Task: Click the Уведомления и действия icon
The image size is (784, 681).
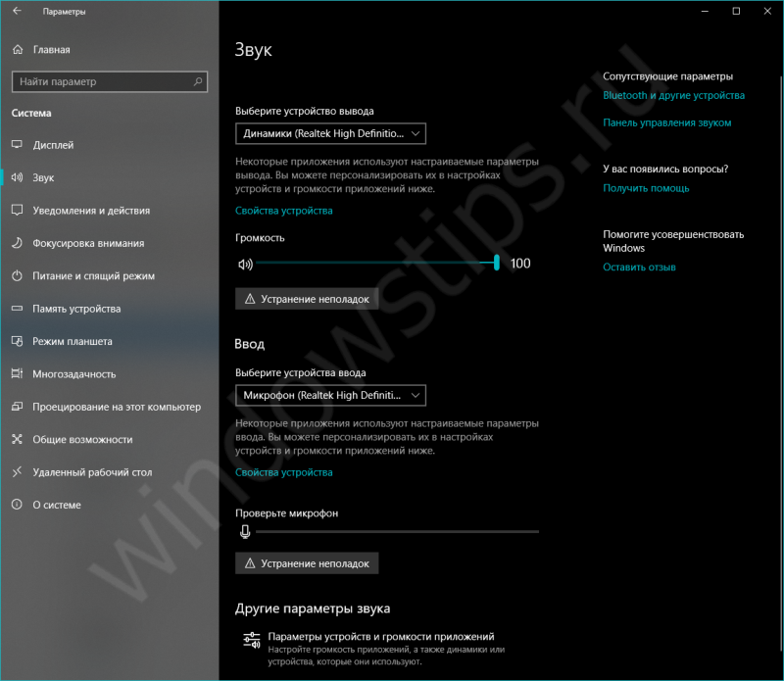Action: coord(17,210)
